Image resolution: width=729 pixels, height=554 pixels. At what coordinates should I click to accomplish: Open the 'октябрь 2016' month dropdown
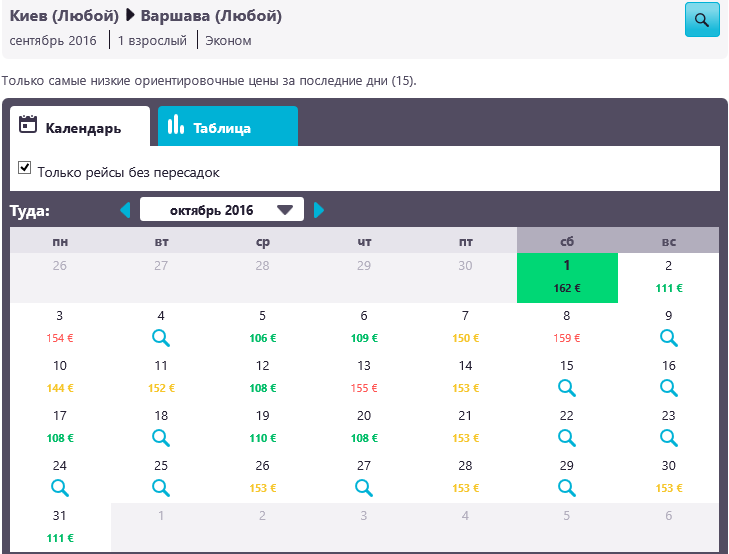221,210
